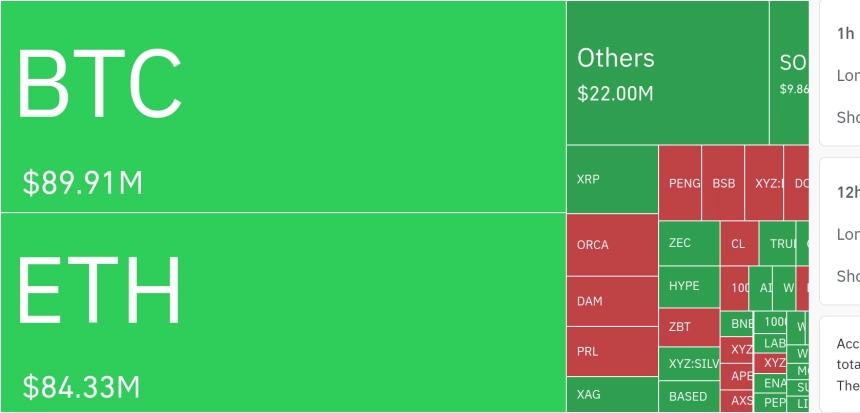The image size is (860, 413).
Task: Click the green ENA tile
Action: click(773, 382)
